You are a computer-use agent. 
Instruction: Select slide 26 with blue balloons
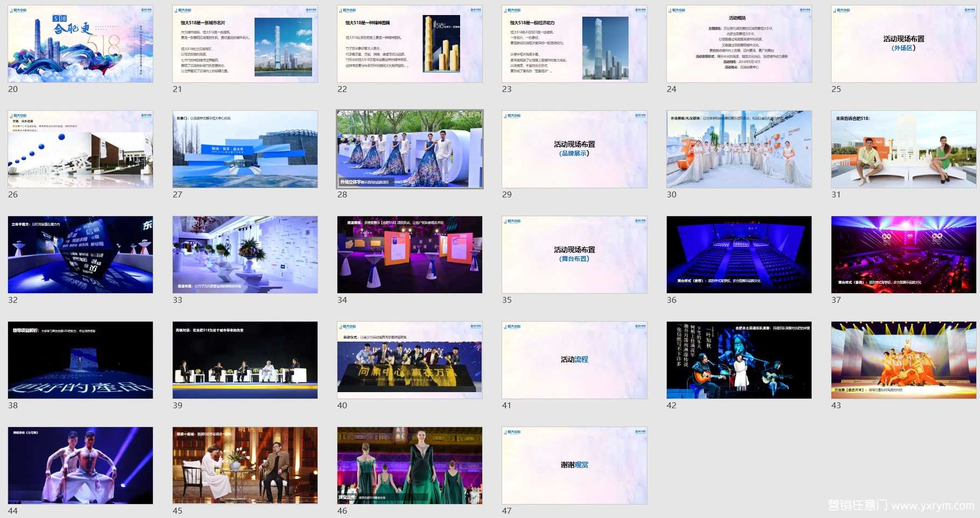(x=81, y=150)
